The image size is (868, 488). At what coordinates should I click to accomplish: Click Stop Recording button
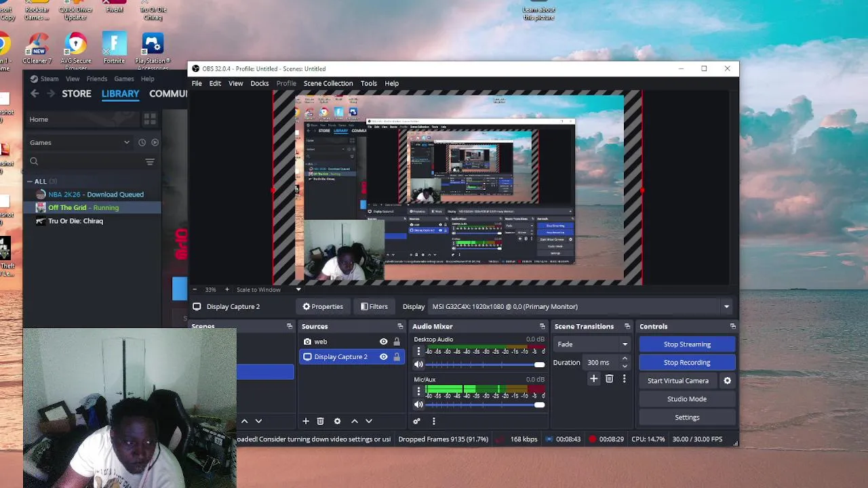pyautogui.click(x=687, y=363)
